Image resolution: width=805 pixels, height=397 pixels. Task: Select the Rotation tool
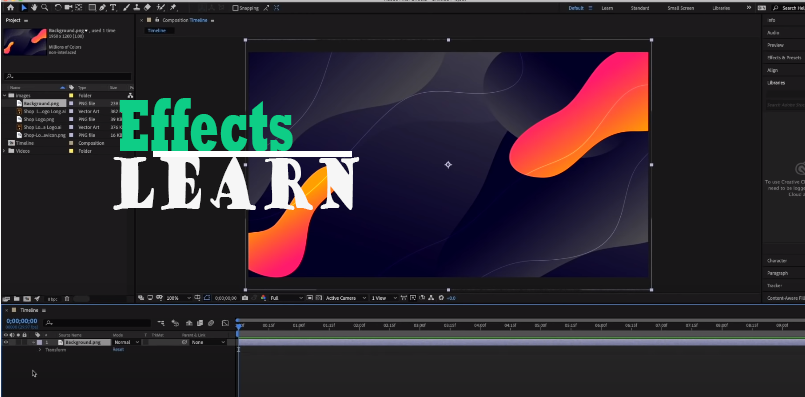[x=58, y=8]
